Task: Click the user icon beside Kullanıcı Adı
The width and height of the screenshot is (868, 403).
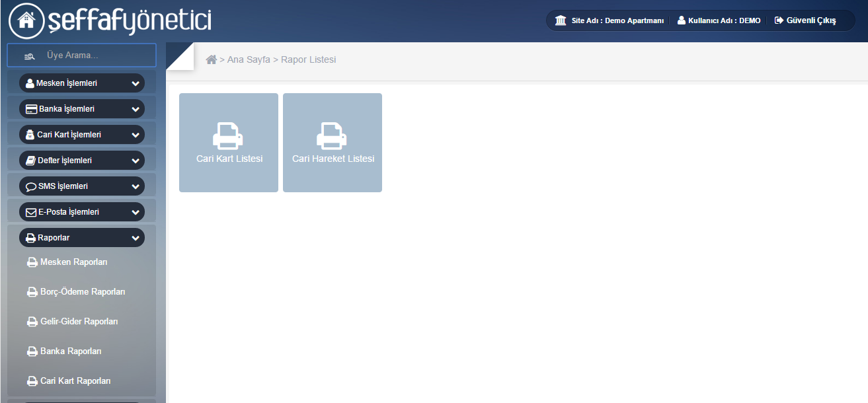Action: [682, 20]
